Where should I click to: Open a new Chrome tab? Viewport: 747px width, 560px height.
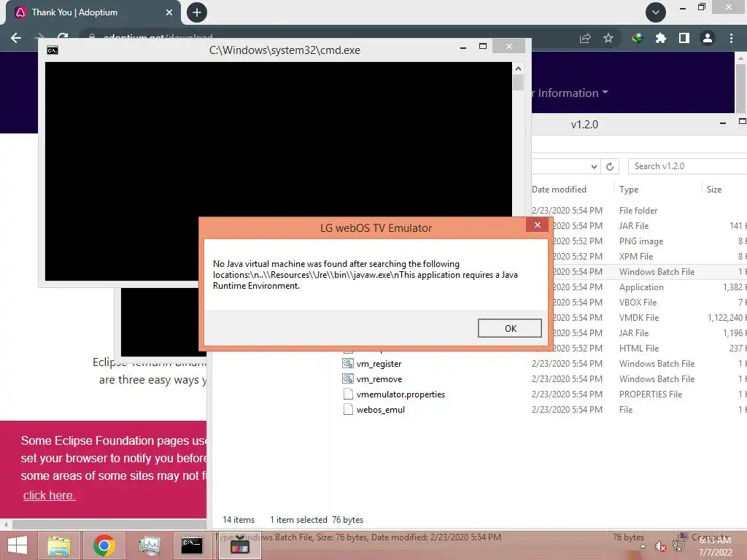(197, 12)
